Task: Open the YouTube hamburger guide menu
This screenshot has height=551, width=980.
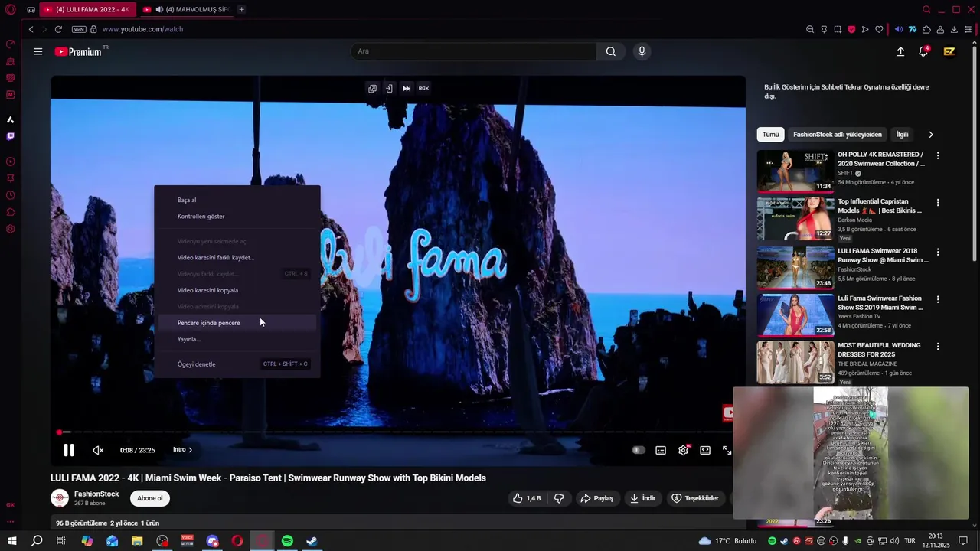Action: (x=38, y=51)
